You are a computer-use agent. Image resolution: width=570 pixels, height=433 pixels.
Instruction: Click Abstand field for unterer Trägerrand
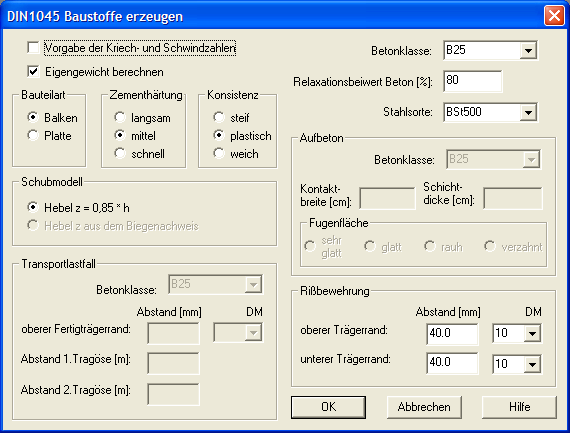452,363
